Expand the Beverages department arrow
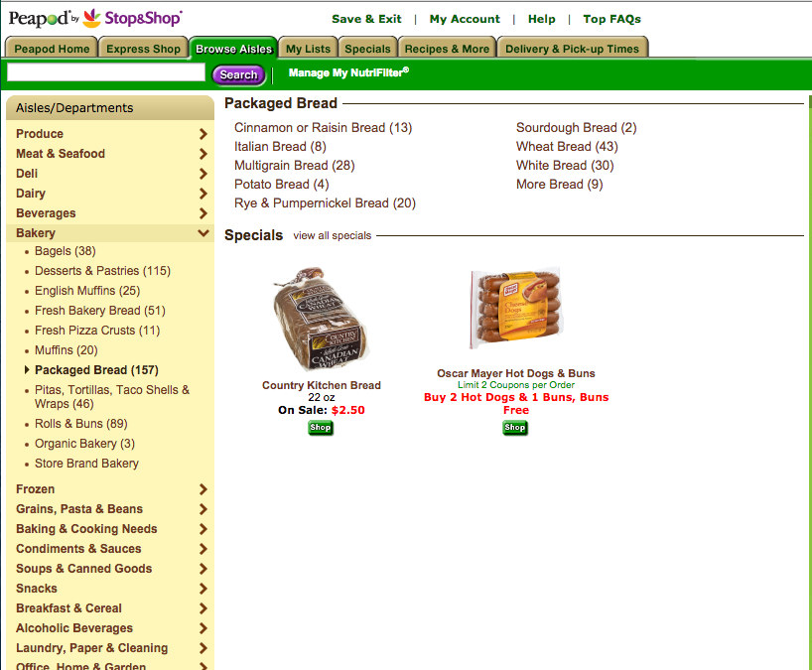 (203, 213)
